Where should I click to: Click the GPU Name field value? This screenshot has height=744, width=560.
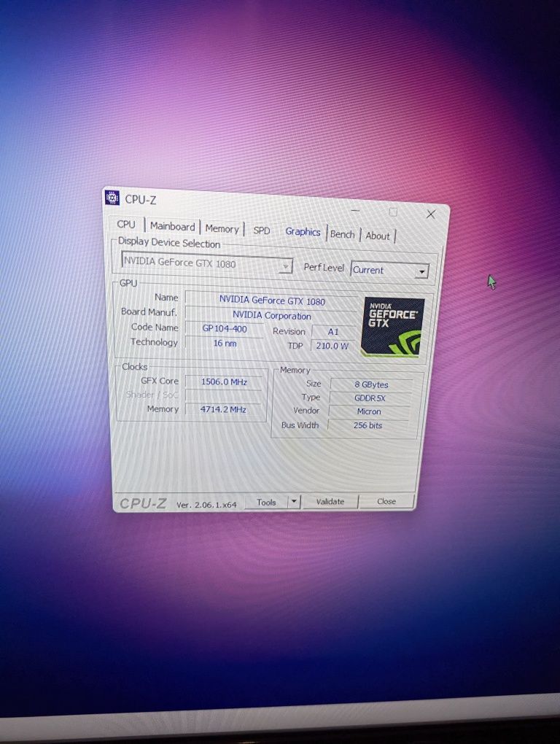[x=272, y=301]
